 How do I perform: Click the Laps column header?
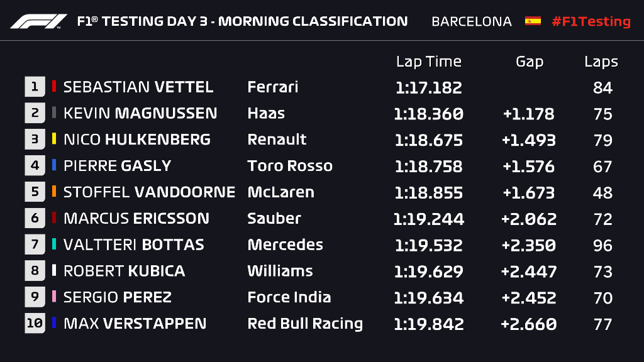[x=601, y=62]
